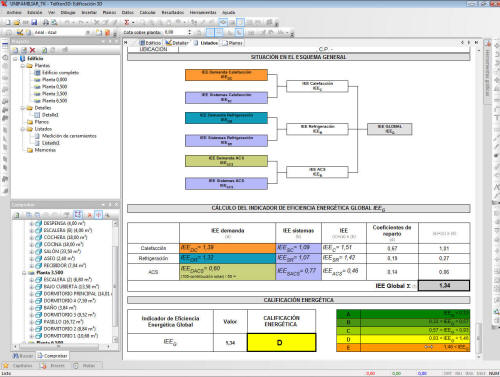Select Planta 6,500 in project tree
Screen dimensions: 500x377
[x=55, y=101]
